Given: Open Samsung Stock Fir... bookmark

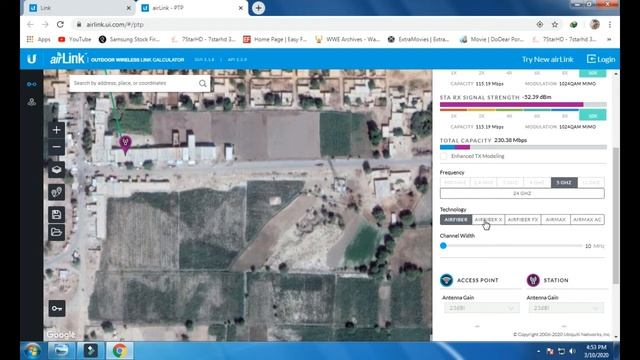Looking at the screenshot, I should click(129, 39).
